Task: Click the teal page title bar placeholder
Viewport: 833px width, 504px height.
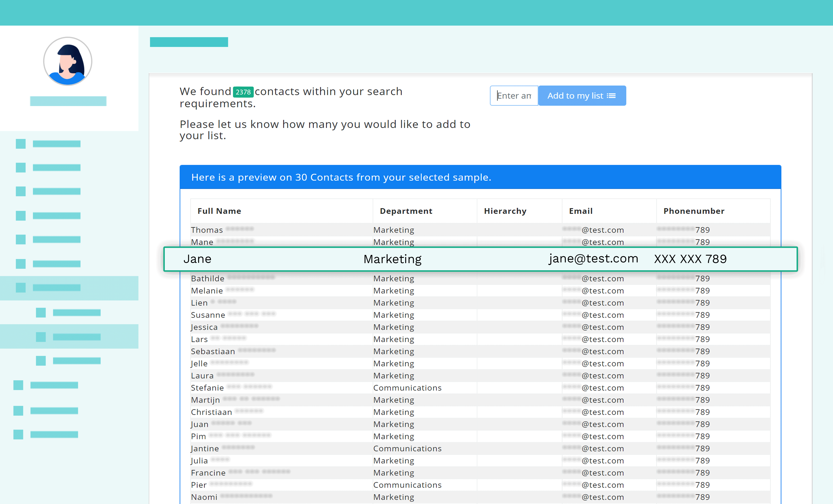Action: pyautogui.click(x=189, y=42)
